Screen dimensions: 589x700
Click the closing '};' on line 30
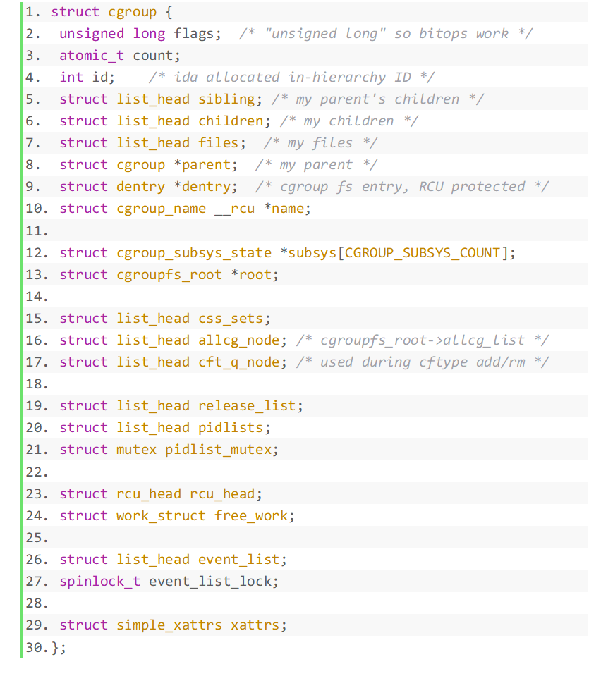[x=59, y=647]
